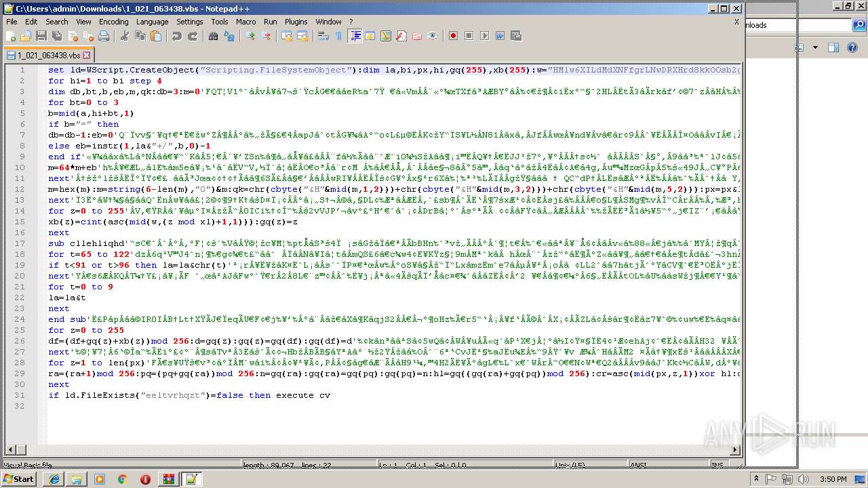Click the Stop Recording macro button
Viewport: 868px width, 488px height.
point(469,36)
